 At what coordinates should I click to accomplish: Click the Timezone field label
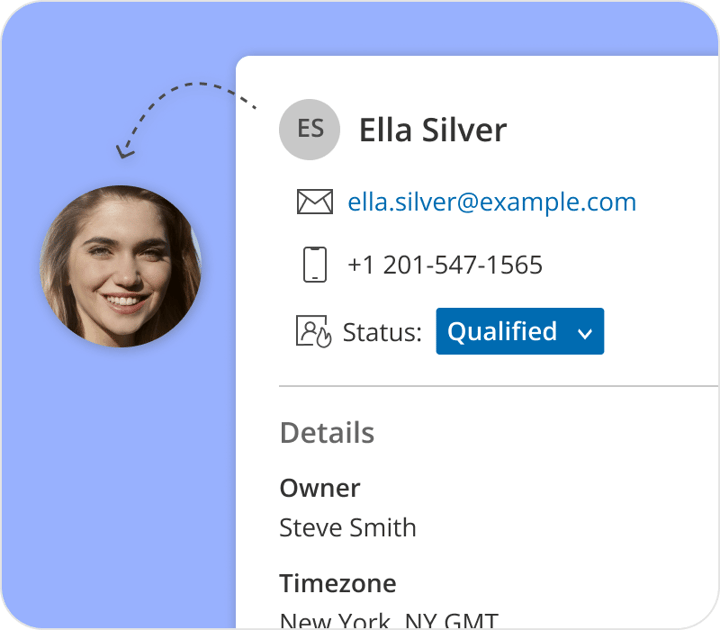pos(338,583)
